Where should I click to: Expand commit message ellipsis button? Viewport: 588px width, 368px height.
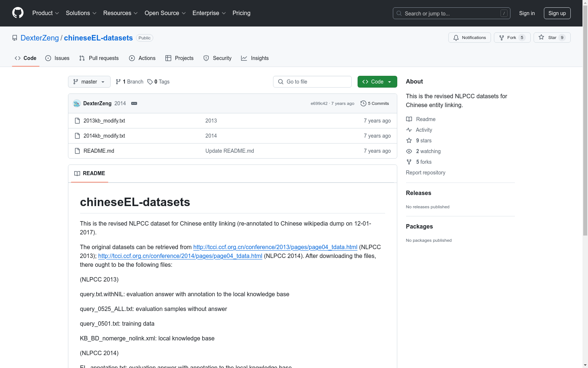pyautogui.click(x=134, y=103)
